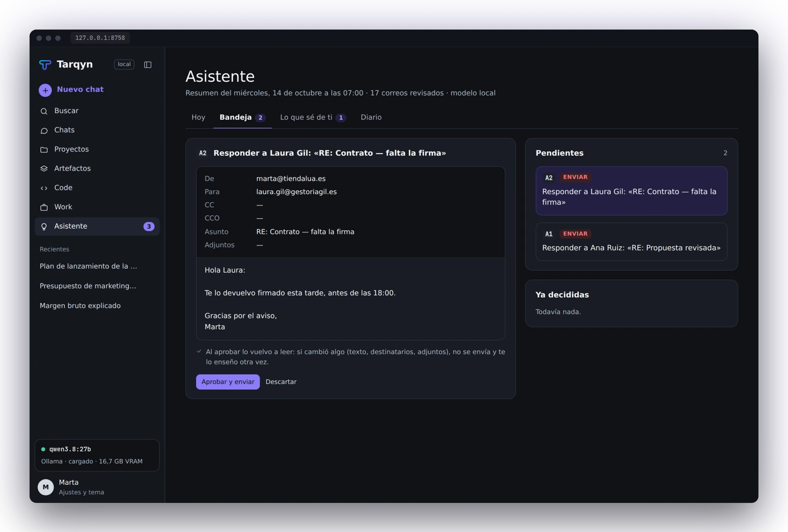Image resolution: width=788 pixels, height=532 pixels.
Task: Click the draft title Responder a Laura Gil
Action: (329, 153)
